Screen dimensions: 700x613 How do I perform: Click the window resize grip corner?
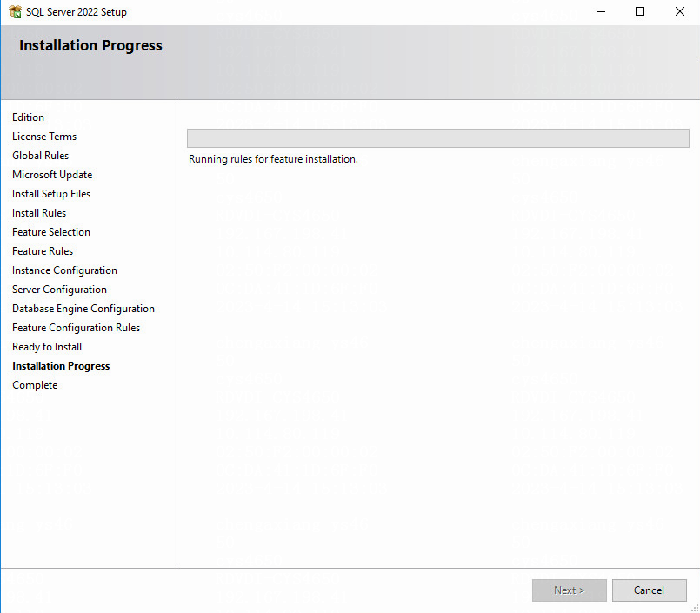click(x=695, y=608)
